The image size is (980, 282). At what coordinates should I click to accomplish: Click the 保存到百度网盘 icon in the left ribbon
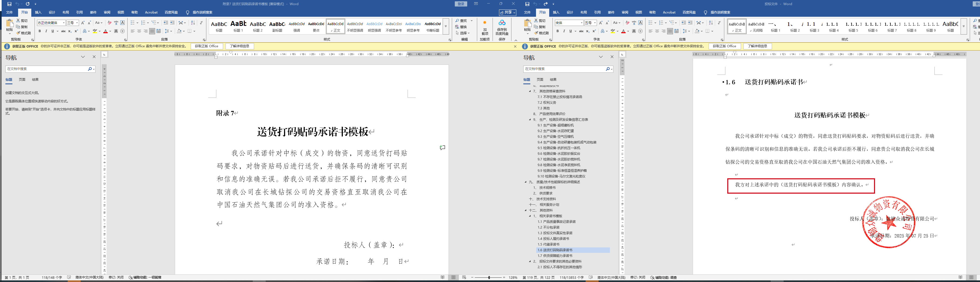[x=502, y=27]
